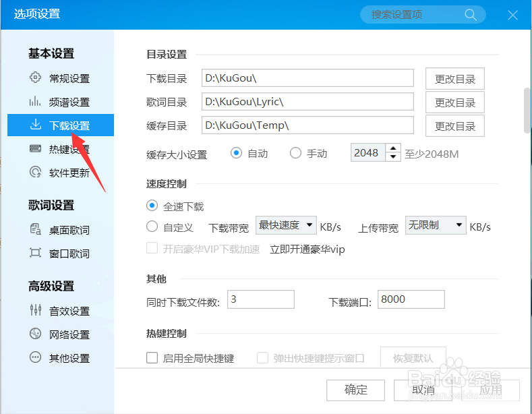Click the globe icon beside 网络设置
Screen dimensions: 532x414
pyautogui.click(x=35, y=334)
